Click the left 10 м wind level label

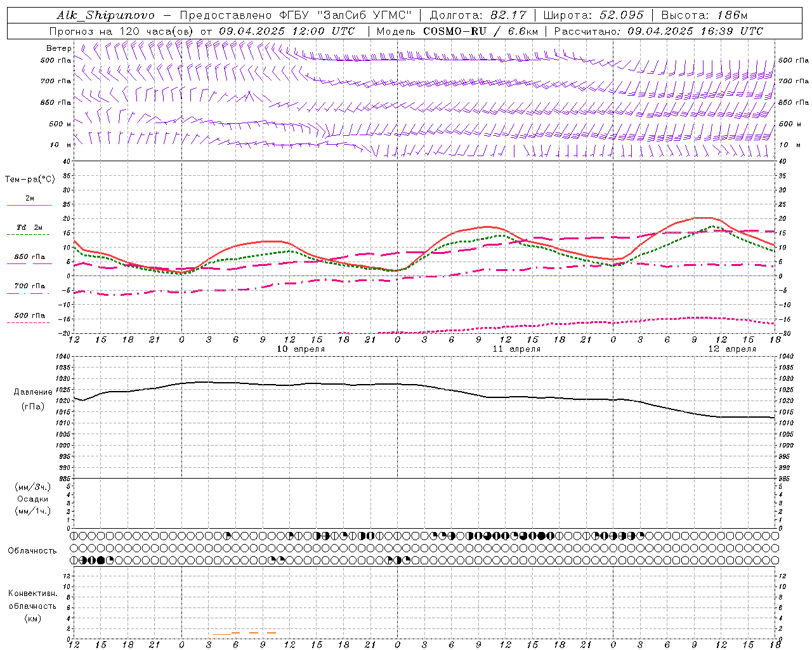click(x=60, y=145)
